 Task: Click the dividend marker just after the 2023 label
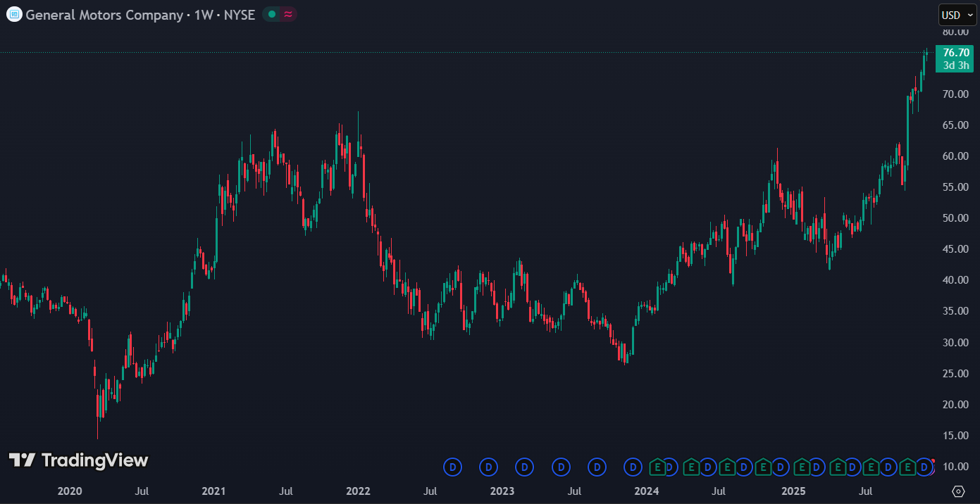point(524,466)
